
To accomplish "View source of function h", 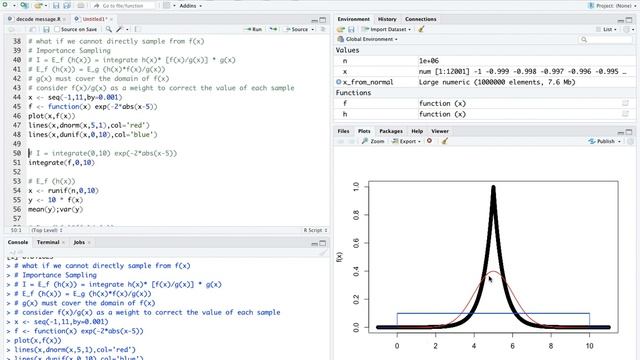I will 625,114.
